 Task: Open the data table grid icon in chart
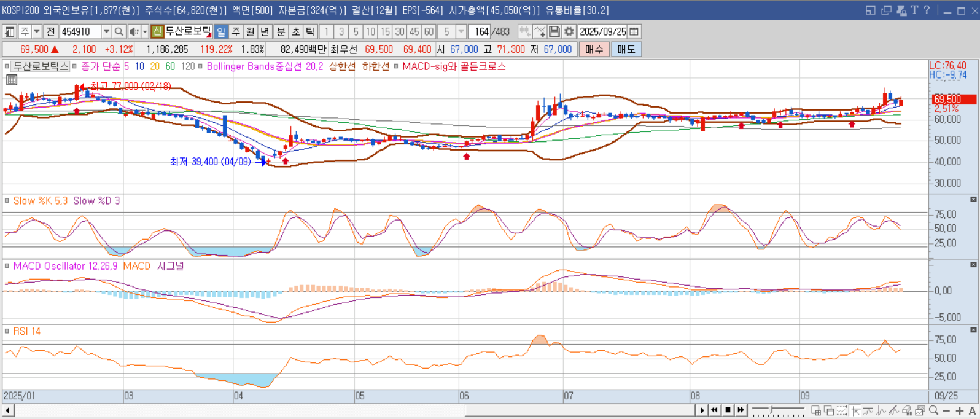[12, 79]
